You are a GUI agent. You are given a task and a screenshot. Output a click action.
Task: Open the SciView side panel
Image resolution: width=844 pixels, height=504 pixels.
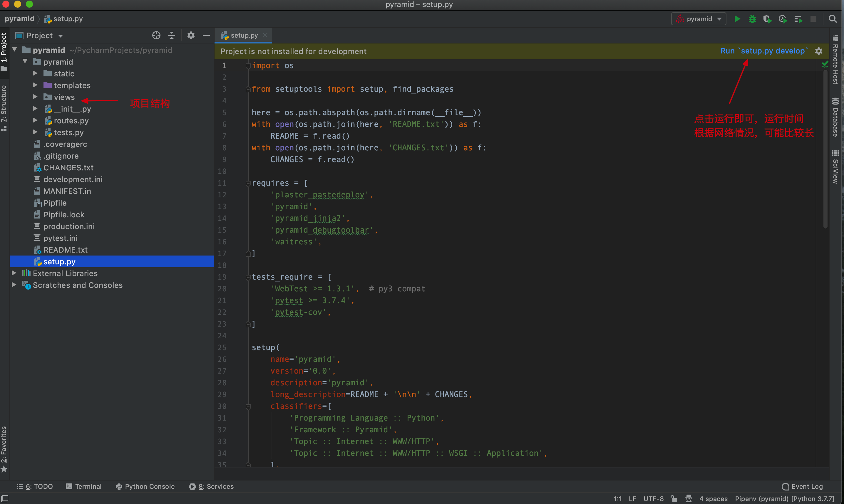click(835, 167)
